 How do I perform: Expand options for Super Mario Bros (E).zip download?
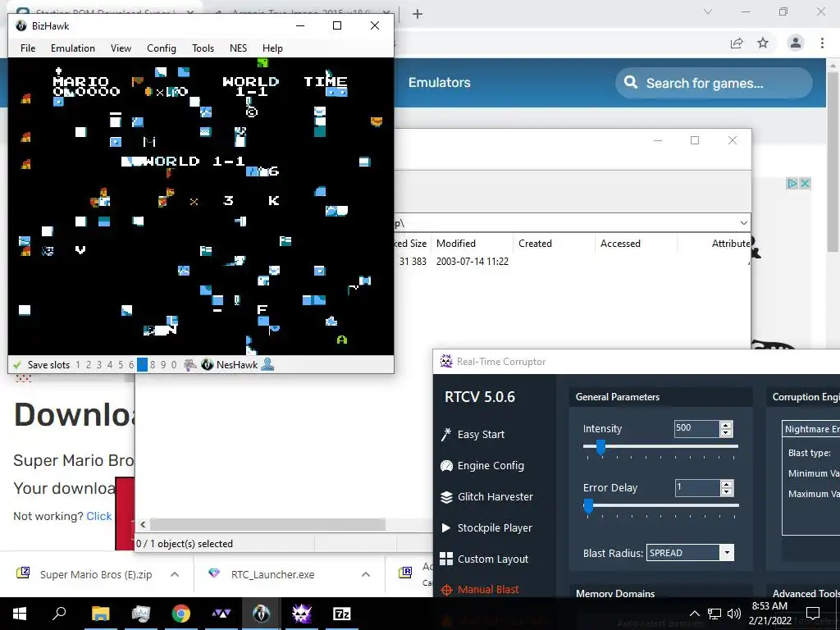pos(175,574)
